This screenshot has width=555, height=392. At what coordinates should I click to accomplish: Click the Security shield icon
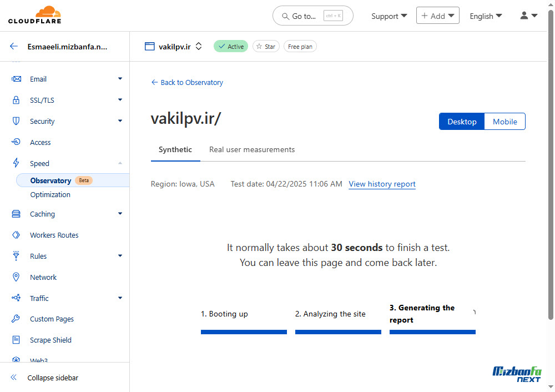point(16,121)
